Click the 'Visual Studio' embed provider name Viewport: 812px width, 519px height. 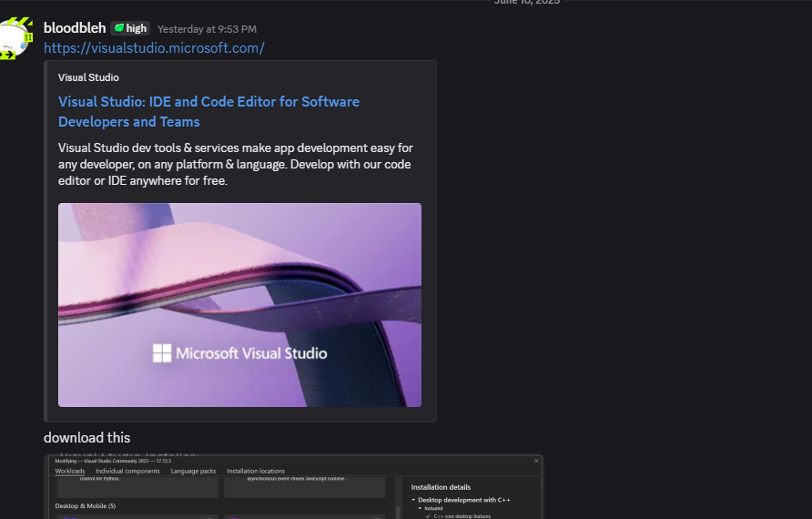click(x=88, y=77)
